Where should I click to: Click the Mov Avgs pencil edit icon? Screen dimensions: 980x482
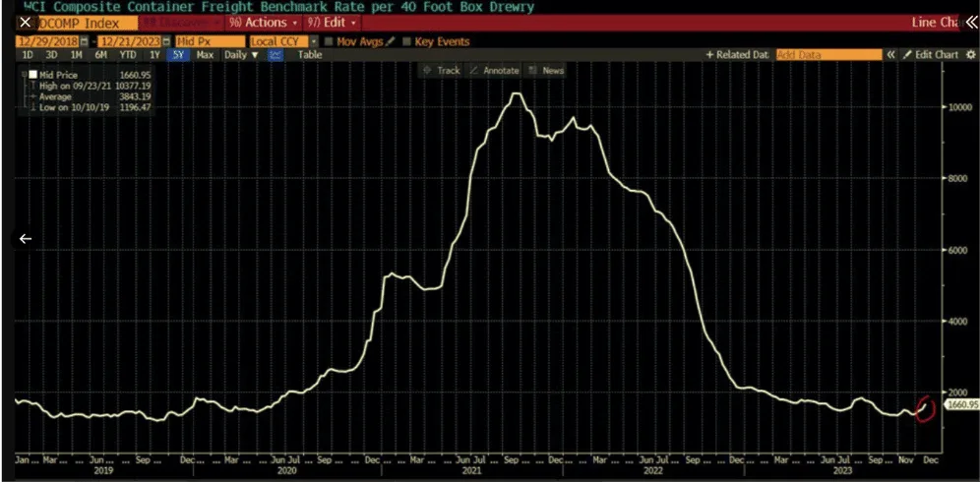point(391,42)
